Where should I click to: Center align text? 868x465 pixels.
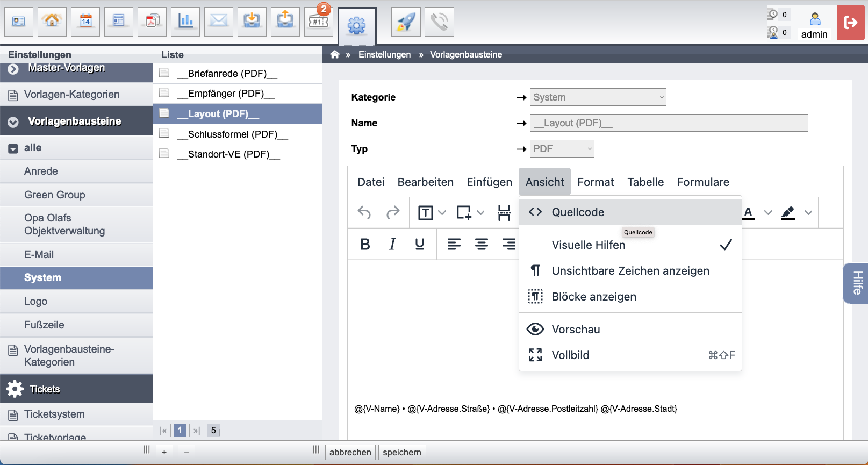pyautogui.click(x=482, y=244)
